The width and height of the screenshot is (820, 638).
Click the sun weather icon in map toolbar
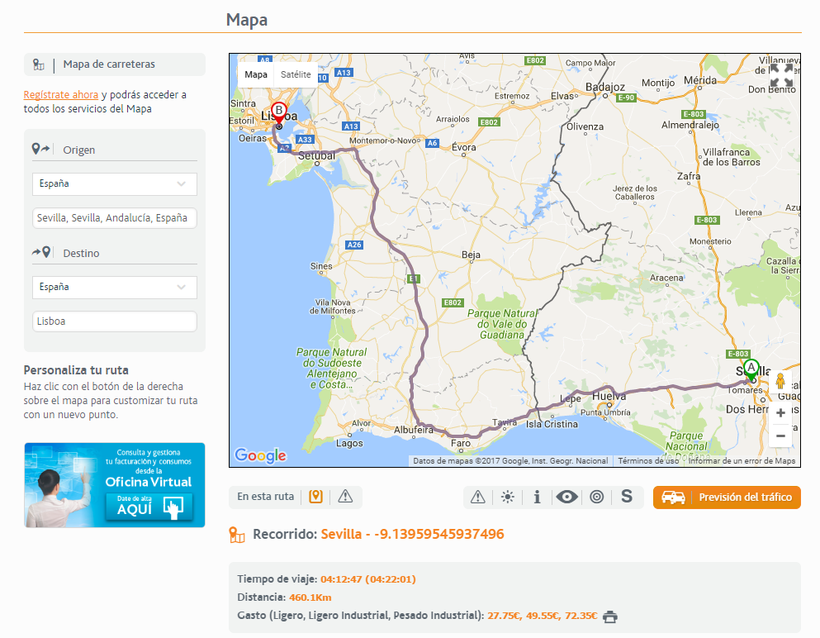[508, 496]
